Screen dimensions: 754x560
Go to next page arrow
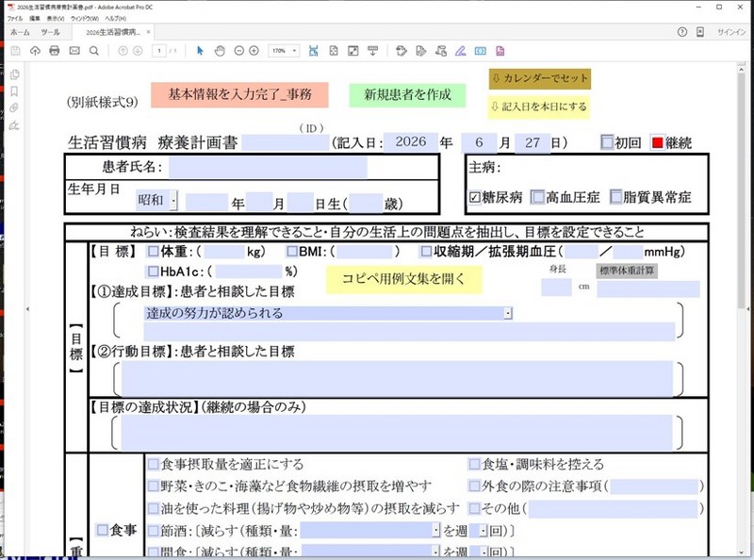pyautogui.click(x=138, y=51)
